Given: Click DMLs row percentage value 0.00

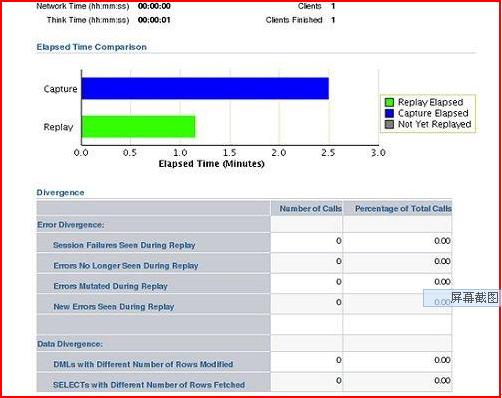Looking at the screenshot, I should pyautogui.click(x=442, y=360).
